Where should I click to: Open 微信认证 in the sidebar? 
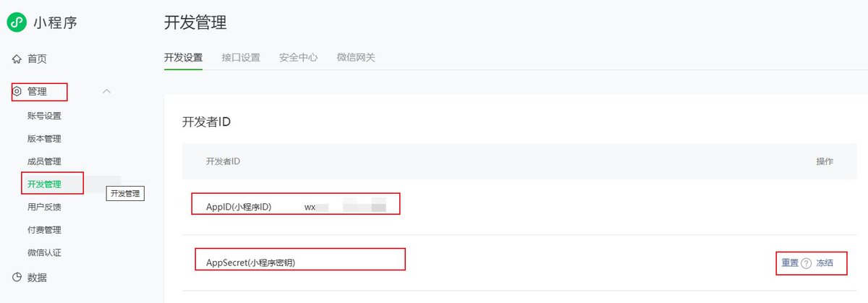coord(44,252)
